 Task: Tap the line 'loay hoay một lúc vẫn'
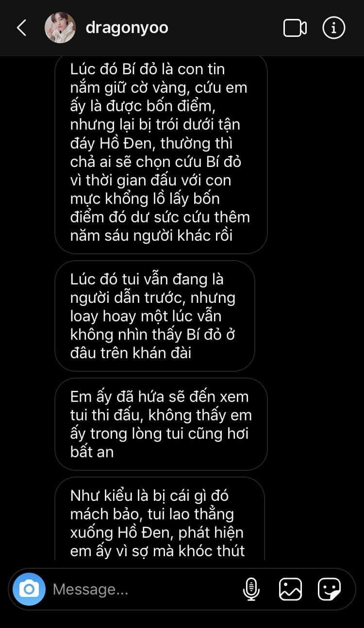click(146, 316)
